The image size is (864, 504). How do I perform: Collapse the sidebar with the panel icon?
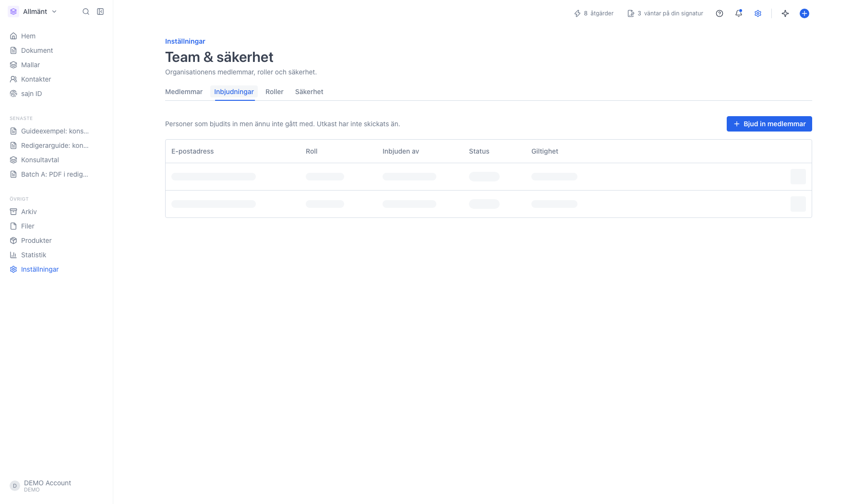click(100, 12)
